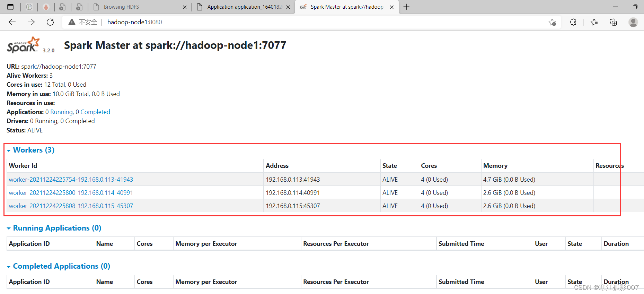Image resolution: width=644 pixels, height=294 pixels.
Task: Close the Browsing HDFS tab
Action: click(x=185, y=7)
